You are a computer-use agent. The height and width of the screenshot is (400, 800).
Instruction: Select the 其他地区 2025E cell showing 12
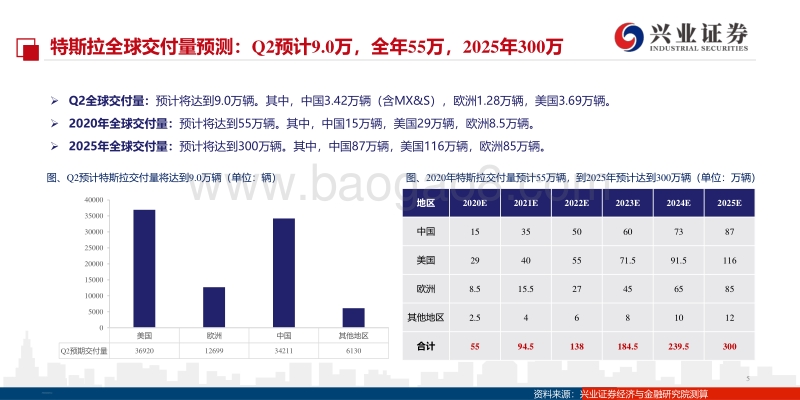[730, 317]
